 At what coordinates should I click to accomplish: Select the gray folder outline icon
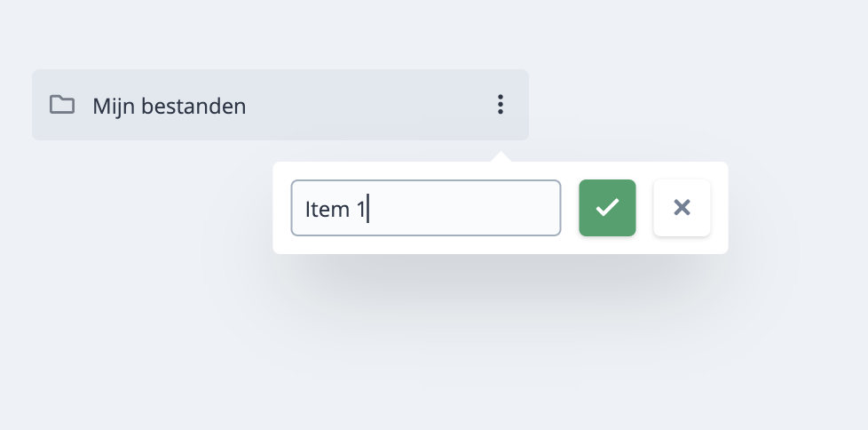(62, 105)
